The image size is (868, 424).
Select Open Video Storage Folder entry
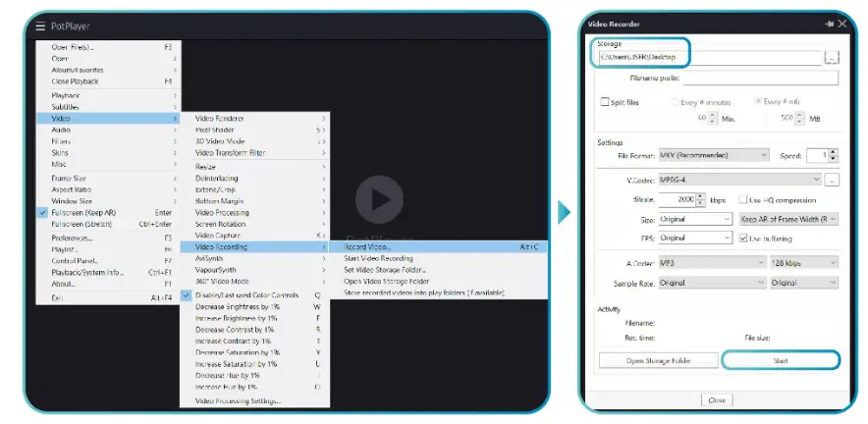pyautogui.click(x=437, y=281)
